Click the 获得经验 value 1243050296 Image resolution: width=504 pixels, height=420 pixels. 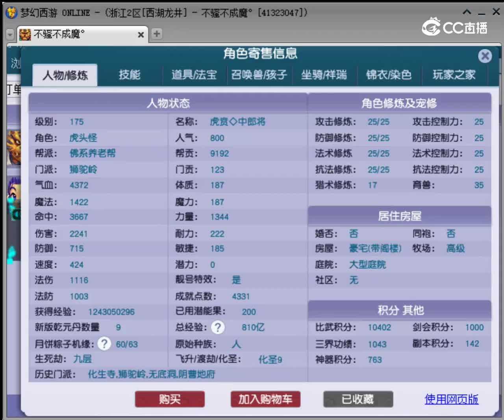[x=111, y=312]
